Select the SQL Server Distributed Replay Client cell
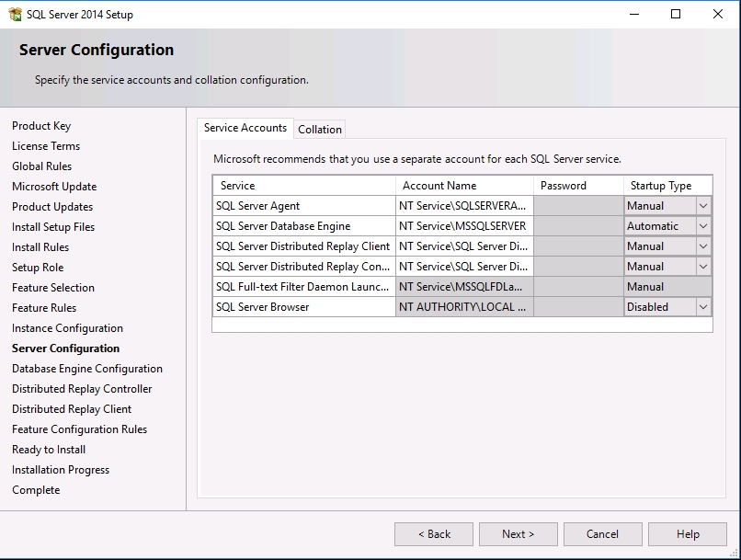The height and width of the screenshot is (560, 741). 304,246
